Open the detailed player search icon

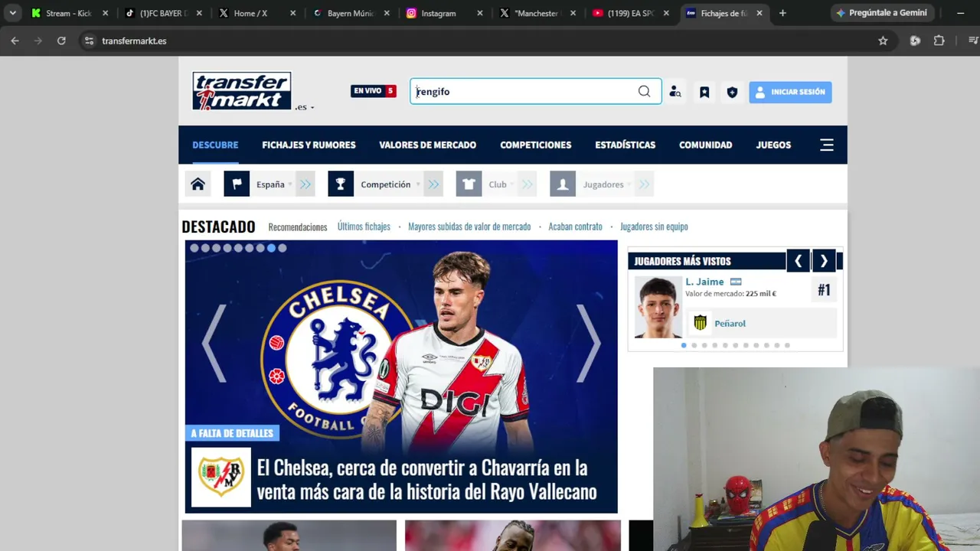pyautogui.click(x=675, y=92)
